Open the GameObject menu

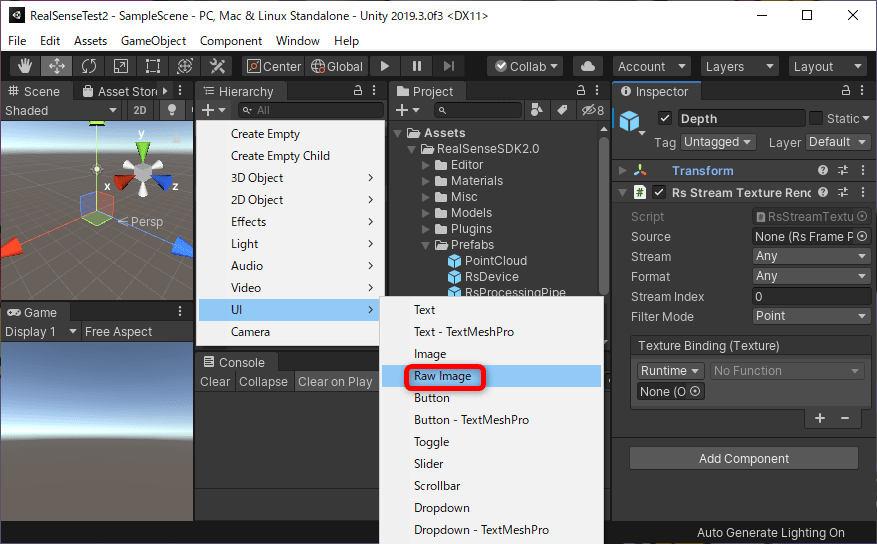153,41
